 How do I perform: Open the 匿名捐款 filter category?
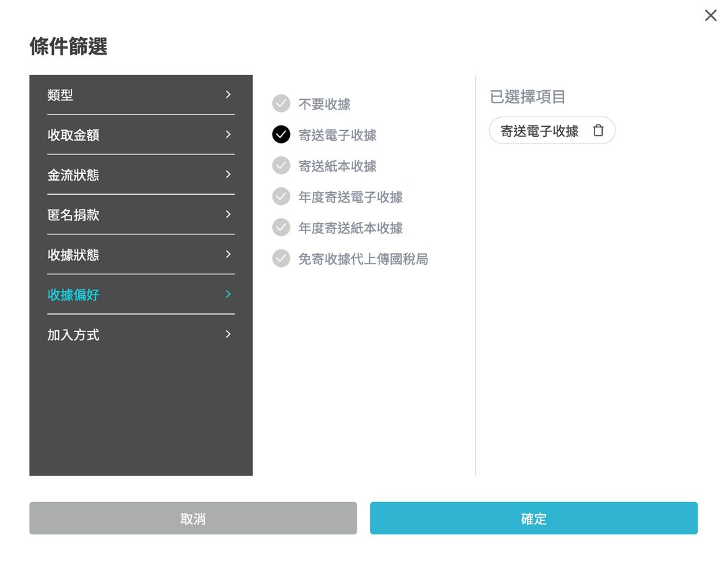[x=141, y=214]
